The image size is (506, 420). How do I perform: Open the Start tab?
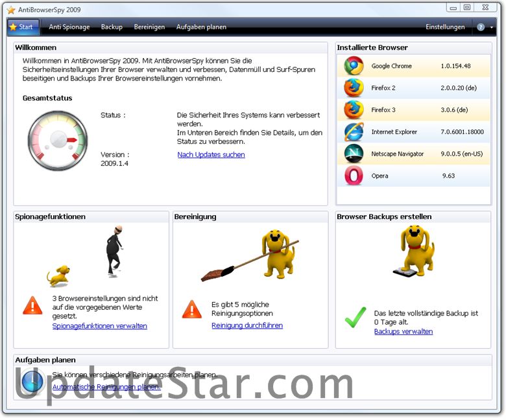(x=23, y=27)
